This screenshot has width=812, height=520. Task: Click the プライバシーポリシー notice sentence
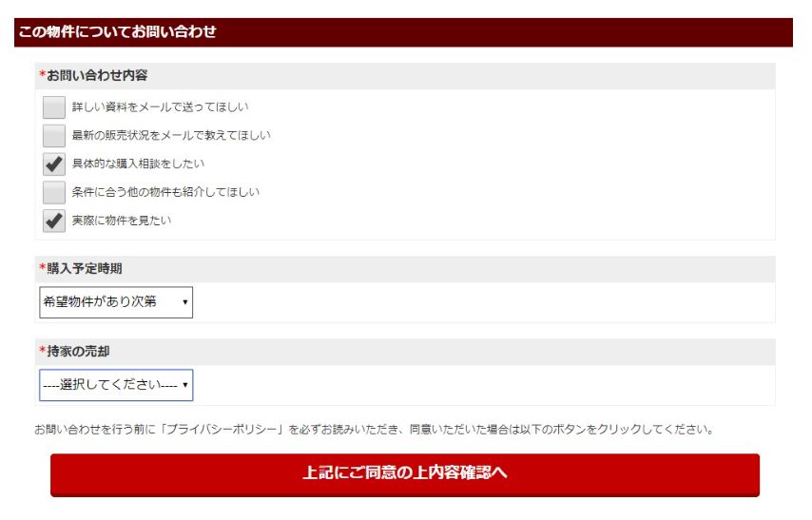pyautogui.click(x=375, y=430)
